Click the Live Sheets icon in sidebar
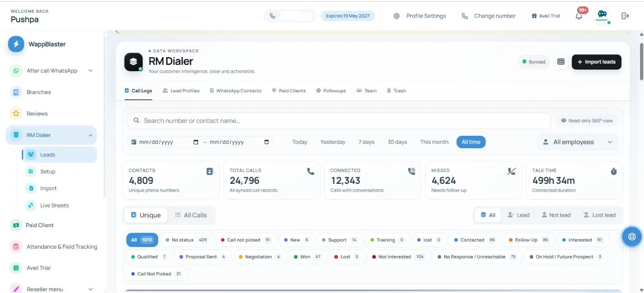The width and height of the screenshot is (644, 293). [30, 205]
